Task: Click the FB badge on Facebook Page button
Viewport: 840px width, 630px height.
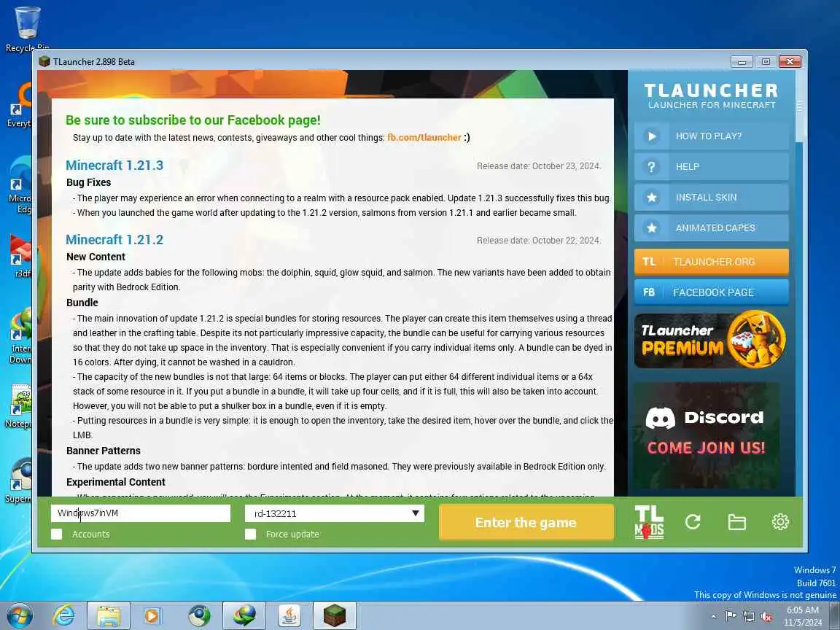Action: 649,292
